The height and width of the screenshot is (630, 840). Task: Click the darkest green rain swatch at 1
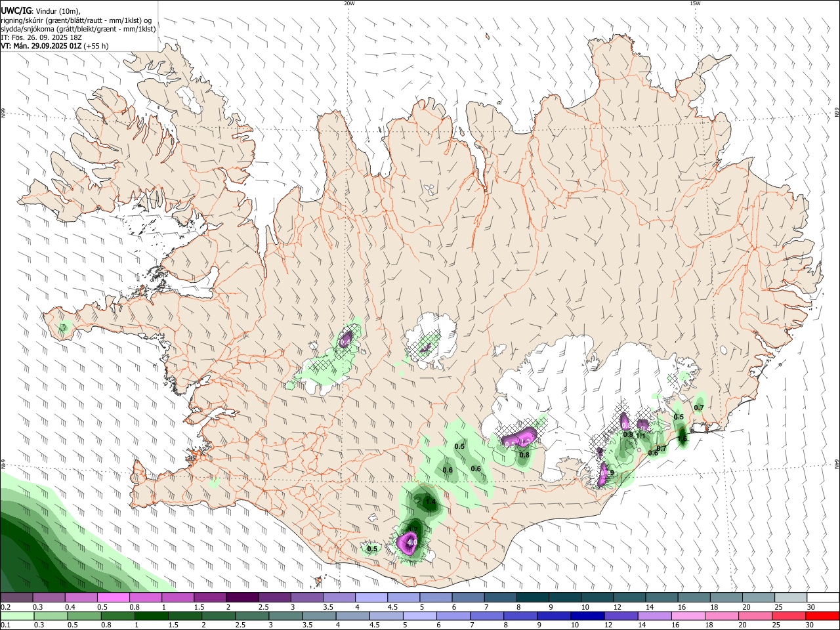point(151,616)
